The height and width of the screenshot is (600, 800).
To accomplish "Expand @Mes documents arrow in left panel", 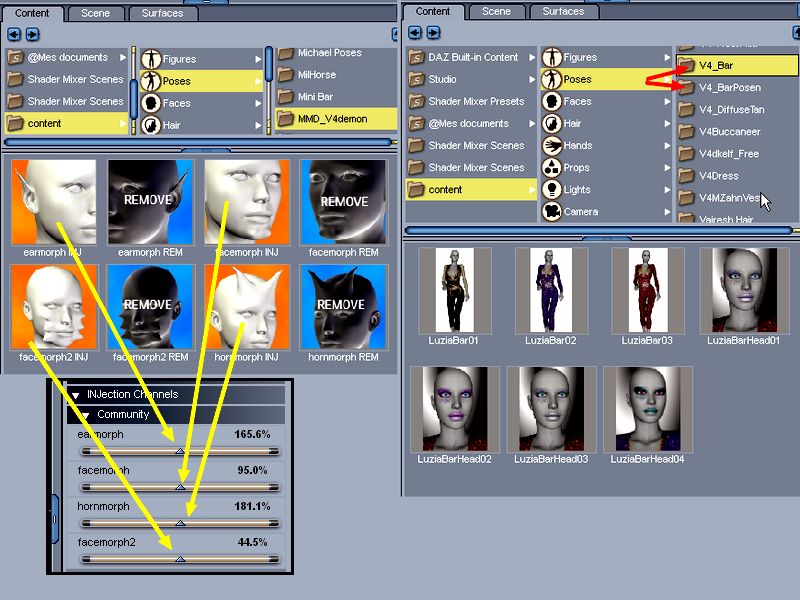I will point(123,58).
